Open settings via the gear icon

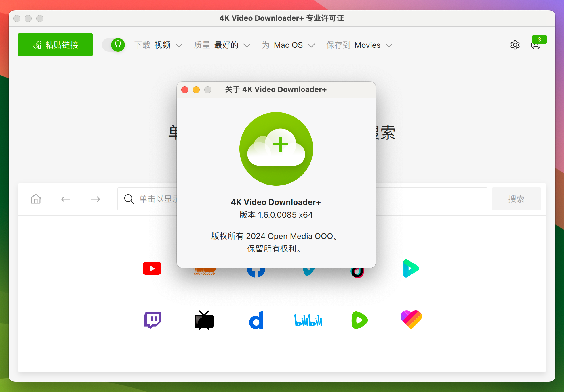(515, 45)
